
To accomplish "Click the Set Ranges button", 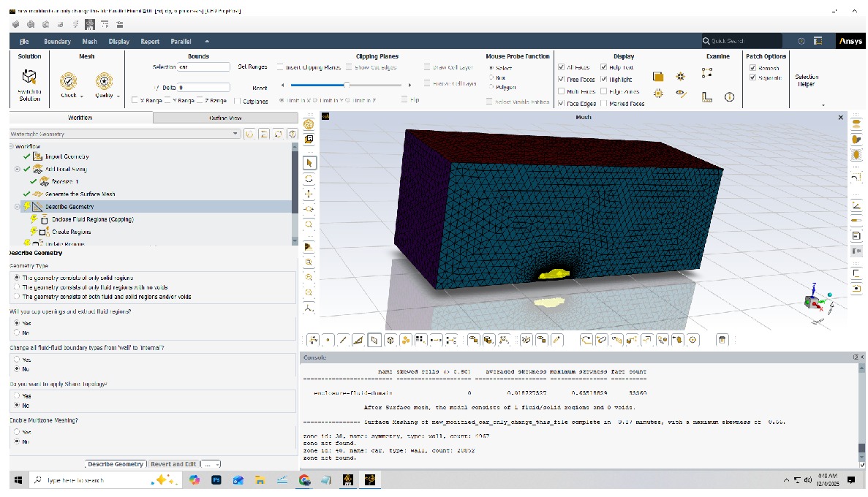I will pos(252,67).
